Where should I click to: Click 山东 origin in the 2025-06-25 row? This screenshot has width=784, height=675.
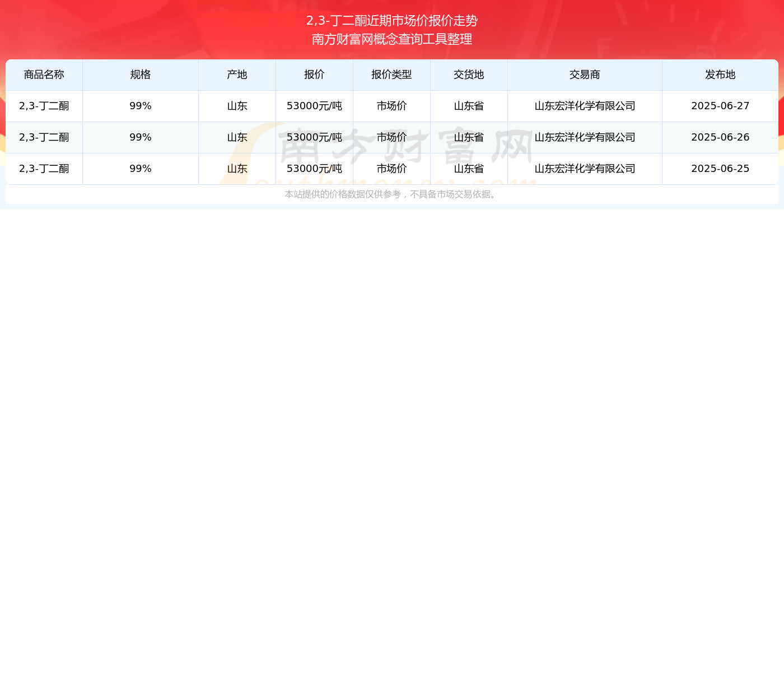pyautogui.click(x=237, y=169)
